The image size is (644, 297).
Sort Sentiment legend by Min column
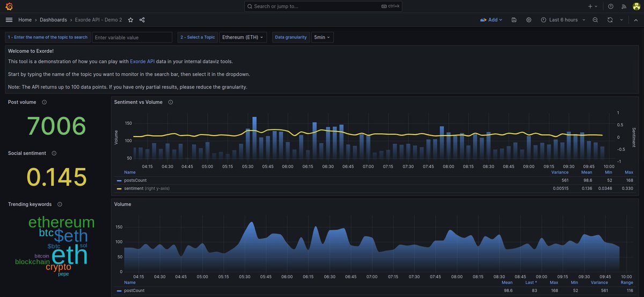click(609, 172)
